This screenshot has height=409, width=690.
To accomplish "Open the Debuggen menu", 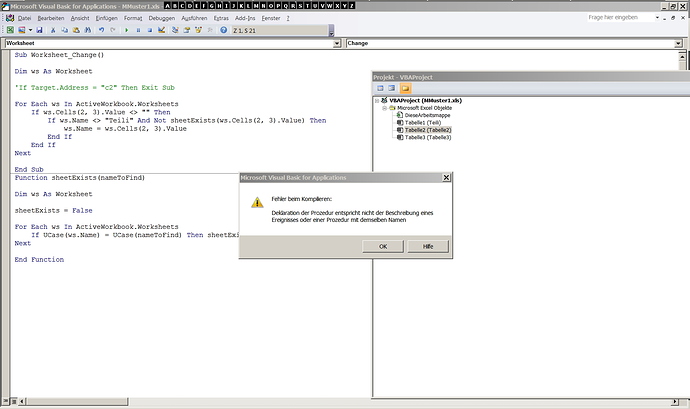I will pos(161,18).
